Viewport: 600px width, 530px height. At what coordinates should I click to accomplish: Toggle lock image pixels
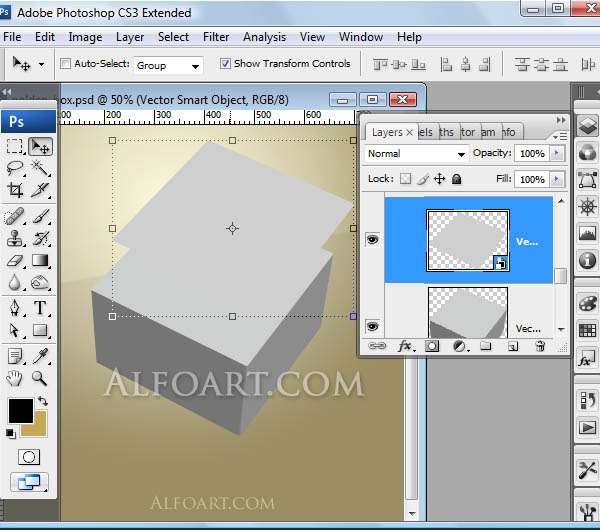coord(423,179)
